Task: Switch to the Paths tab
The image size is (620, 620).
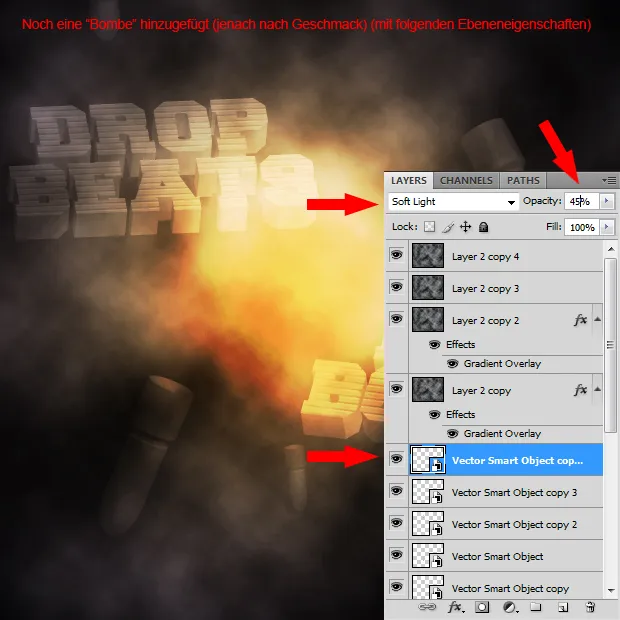Action: click(x=523, y=180)
